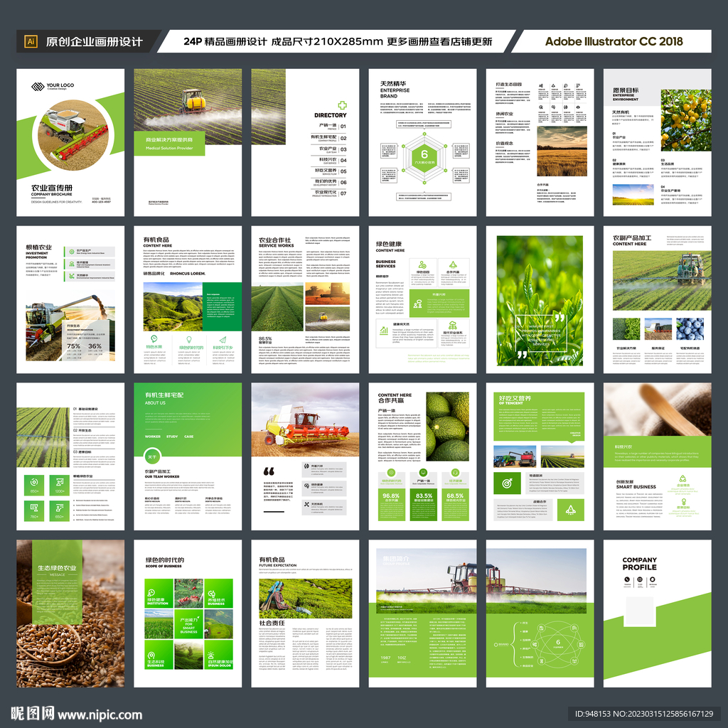The height and width of the screenshot is (728, 728).
Task: Open the 农业宣传册 cover page thumbnail
Action: pos(70,142)
